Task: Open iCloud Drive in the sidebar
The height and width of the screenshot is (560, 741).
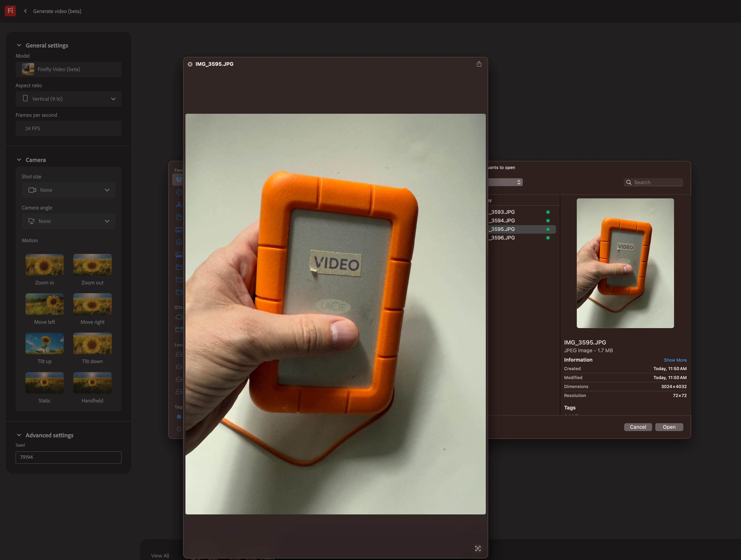Action: tap(179, 317)
